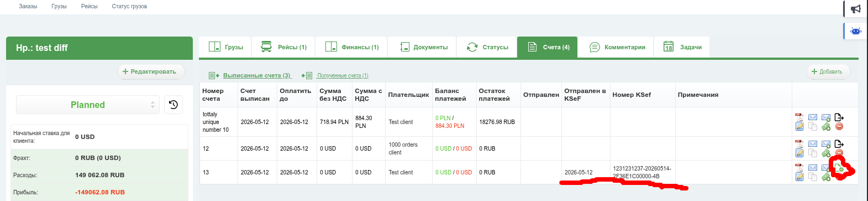
Task: Edit invoice 13 with pencil icon
Action: [x=799, y=177]
